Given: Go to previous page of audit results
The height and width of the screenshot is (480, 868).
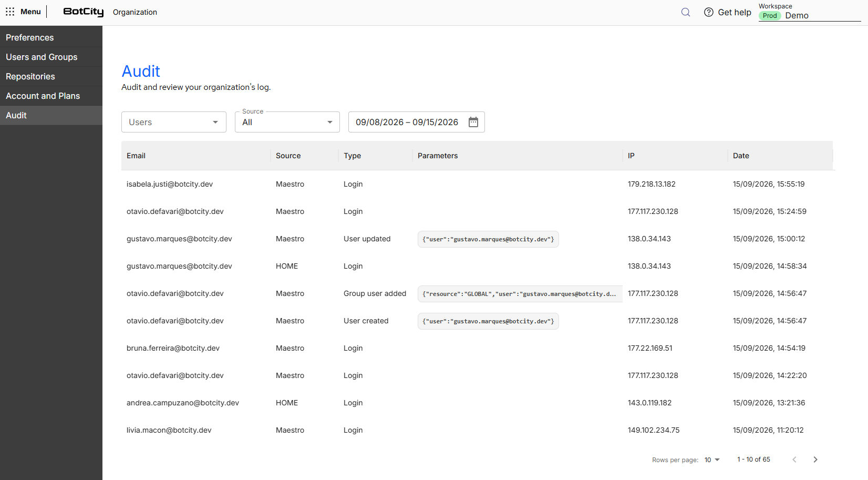Looking at the screenshot, I should [794, 459].
